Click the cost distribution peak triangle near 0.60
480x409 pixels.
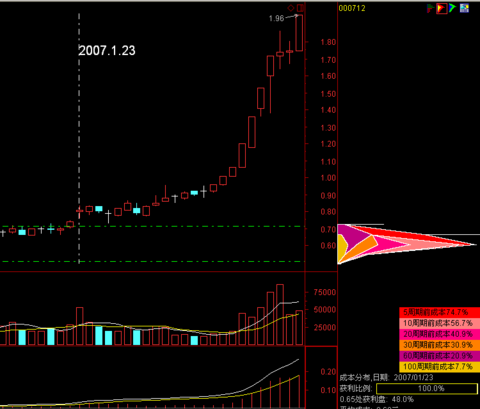[407, 244]
